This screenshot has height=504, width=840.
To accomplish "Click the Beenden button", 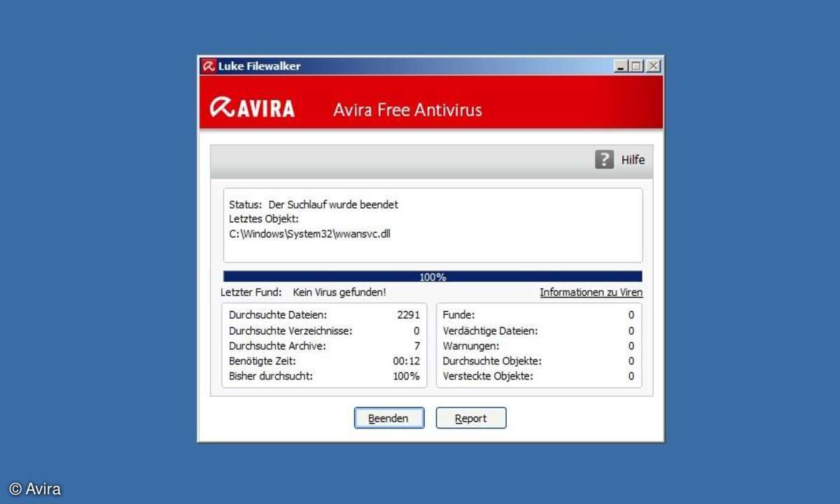I will (389, 419).
